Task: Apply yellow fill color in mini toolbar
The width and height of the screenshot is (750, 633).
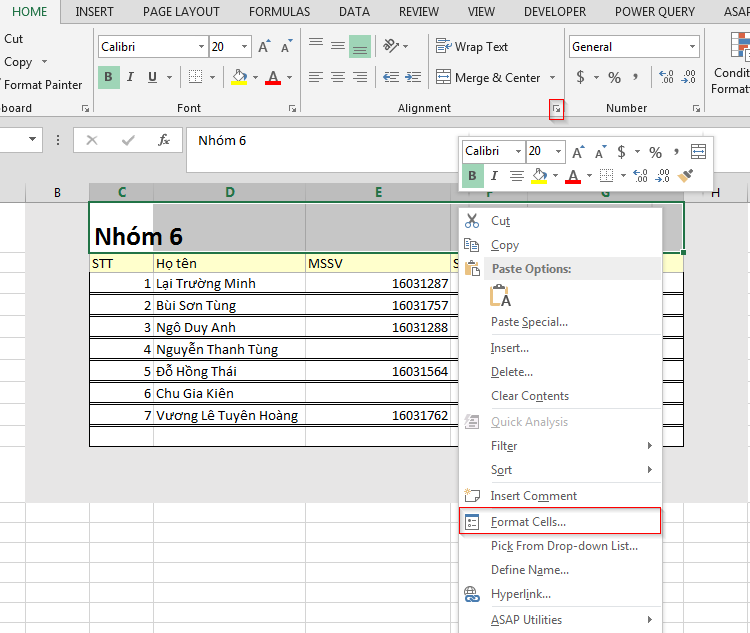Action: pyautogui.click(x=540, y=176)
